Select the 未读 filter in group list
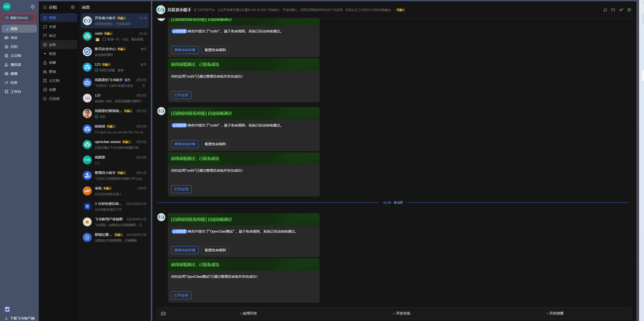Viewport: 644px width, 321px height. 52,27
